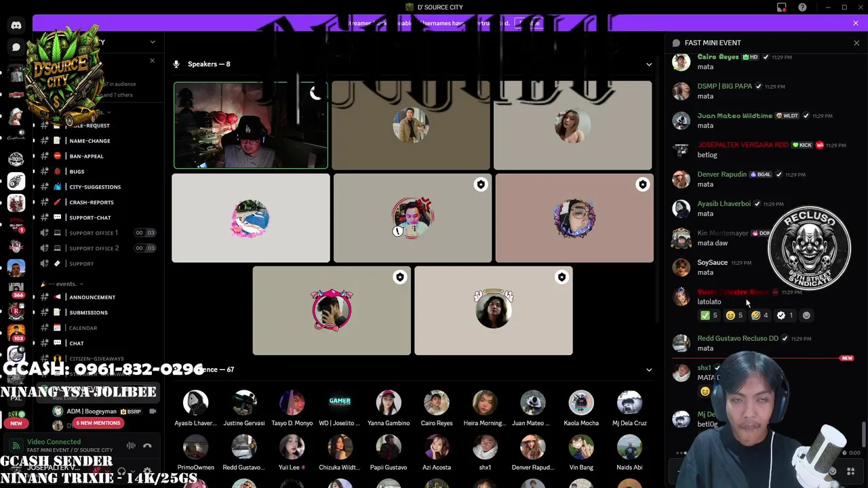
Task: Open the BUGS channel
Action: [x=77, y=171]
